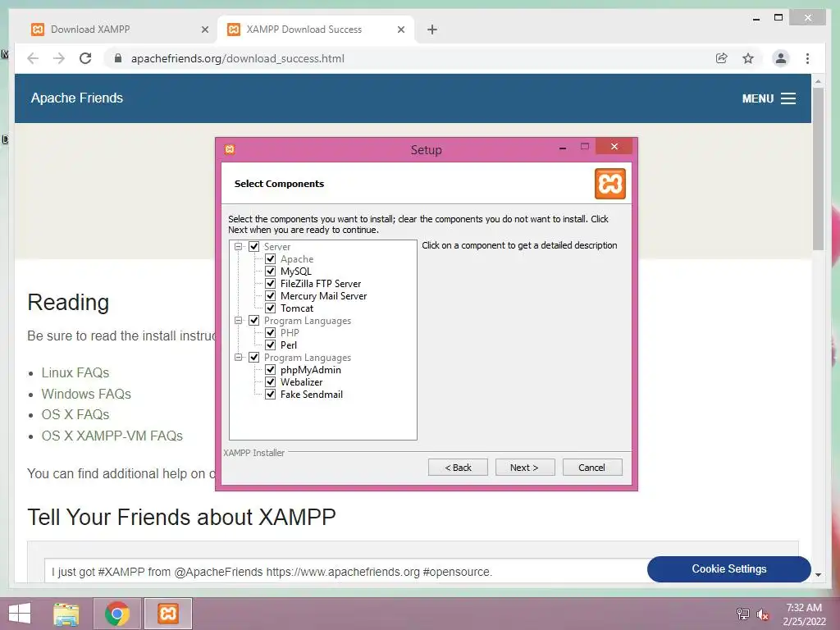
Task: Click the page vertical scrollbar thumb
Action: pos(818,169)
